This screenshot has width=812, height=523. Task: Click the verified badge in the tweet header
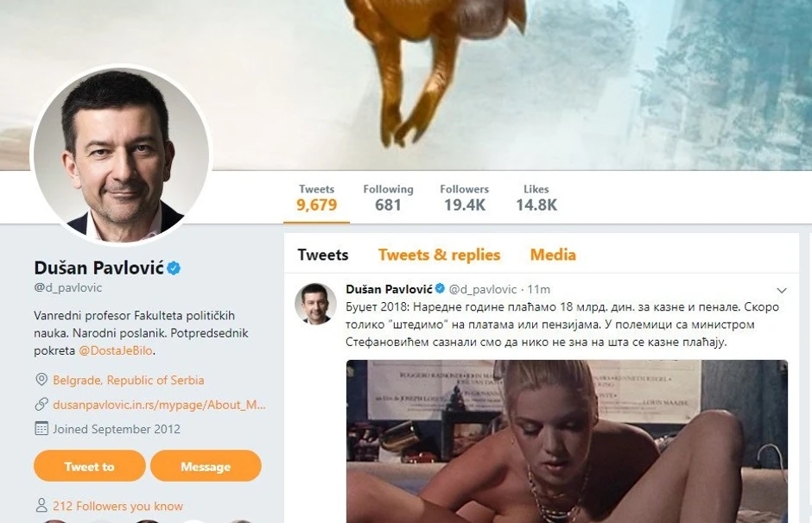click(x=439, y=289)
